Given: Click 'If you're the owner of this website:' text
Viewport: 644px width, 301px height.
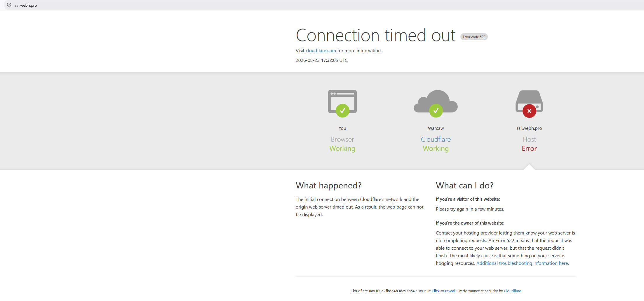Looking at the screenshot, I should [x=470, y=223].
